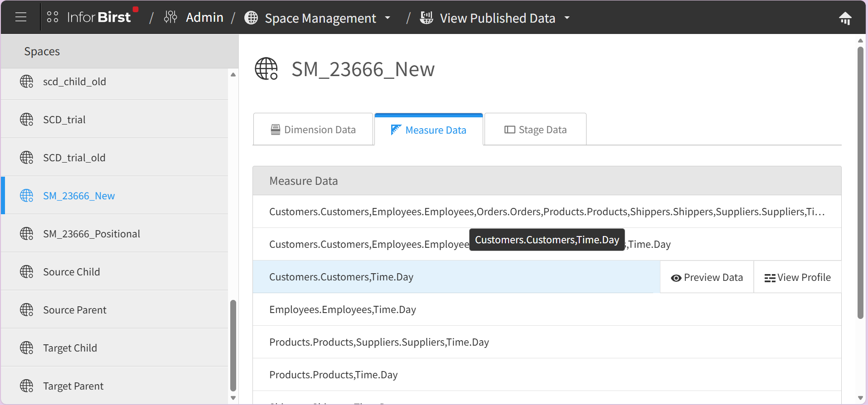The image size is (868, 405).
Task: Click the main page scroll-down arrow
Action: pyautogui.click(x=860, y=398)
